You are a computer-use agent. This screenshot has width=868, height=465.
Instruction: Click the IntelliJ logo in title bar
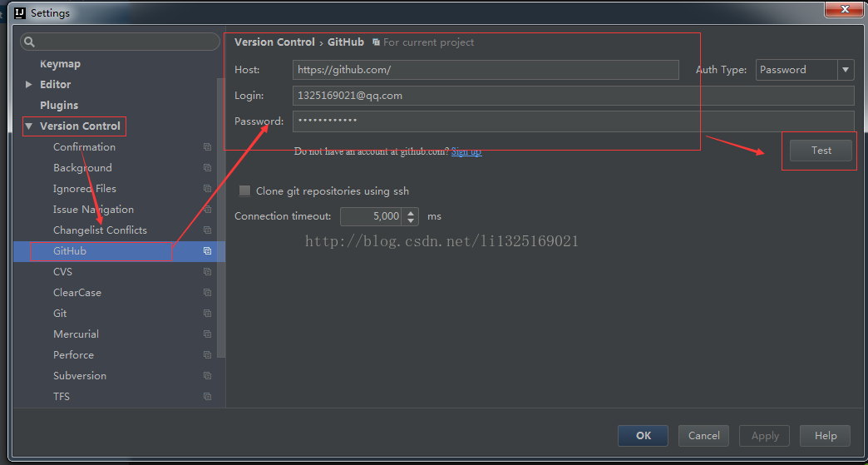point(20,12)
